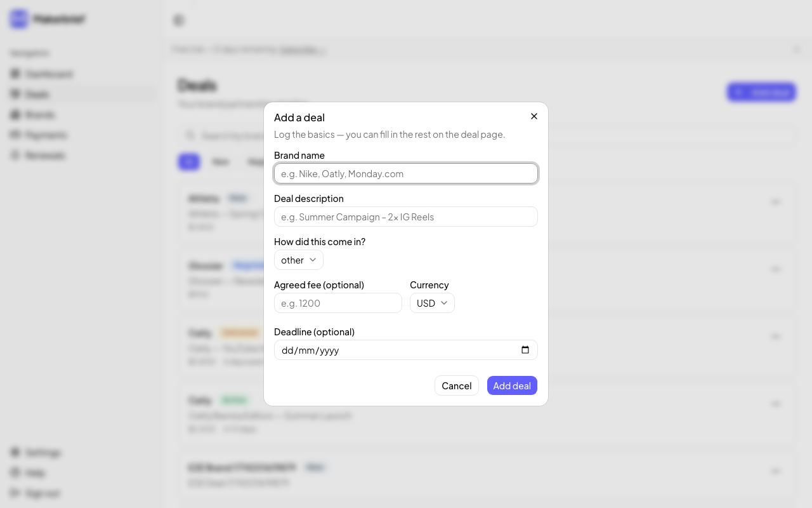Open Settings via the gear icon
The image size is (812, 508).
click(x=15, y=452)
